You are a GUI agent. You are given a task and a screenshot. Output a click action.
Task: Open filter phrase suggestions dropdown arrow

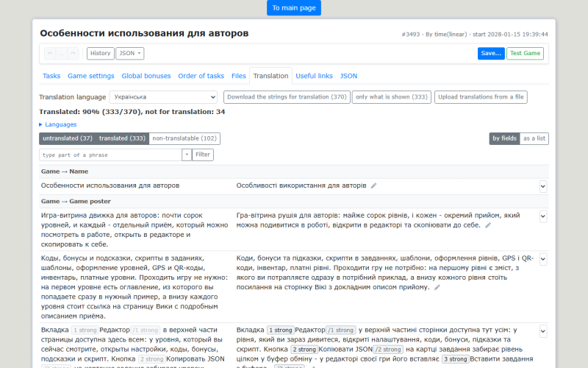pos(187,155)
